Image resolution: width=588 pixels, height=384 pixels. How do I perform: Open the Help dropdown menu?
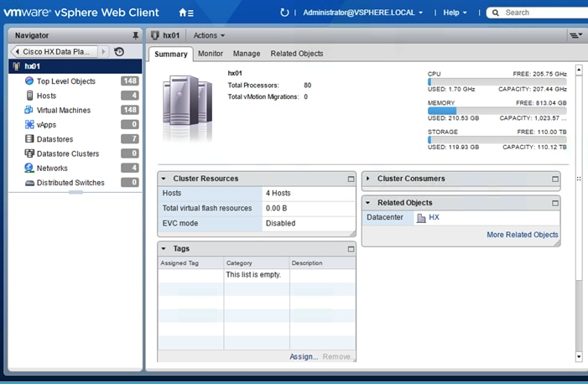pos(455,13)
